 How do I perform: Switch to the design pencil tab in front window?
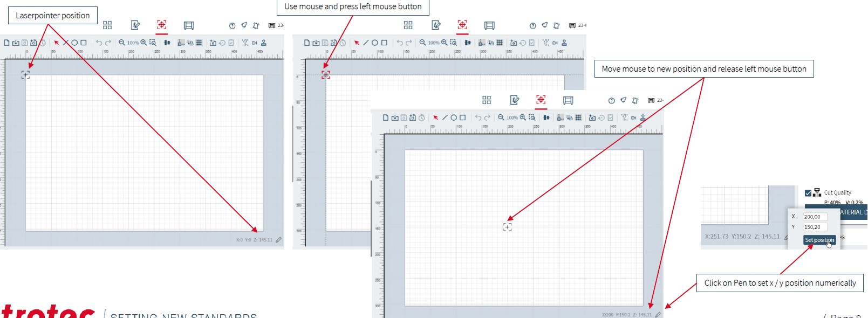pyautogui.click(x=515, y=100)
